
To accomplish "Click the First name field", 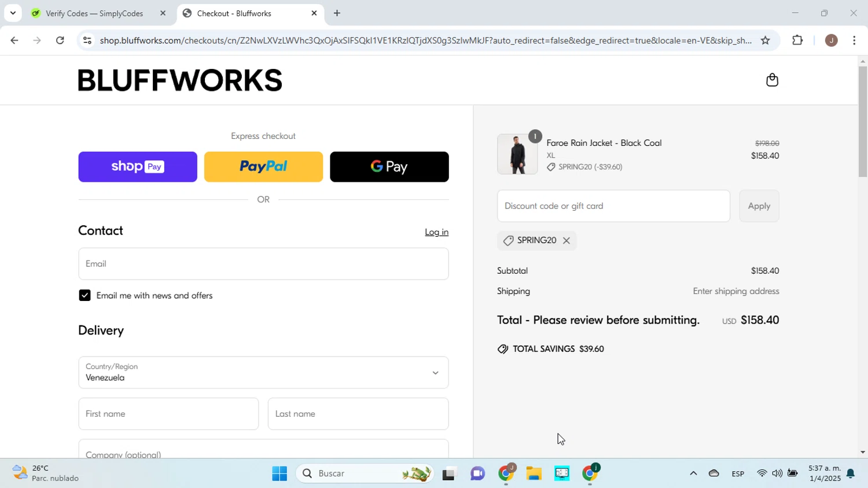I will (168, 414).
